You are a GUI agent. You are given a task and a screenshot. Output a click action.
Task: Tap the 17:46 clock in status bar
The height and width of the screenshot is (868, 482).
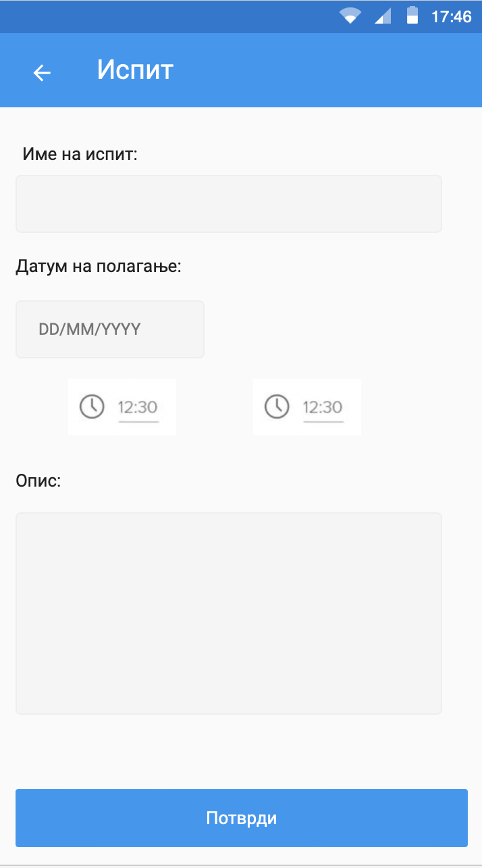pyautogui.click(x=451, y=17)
